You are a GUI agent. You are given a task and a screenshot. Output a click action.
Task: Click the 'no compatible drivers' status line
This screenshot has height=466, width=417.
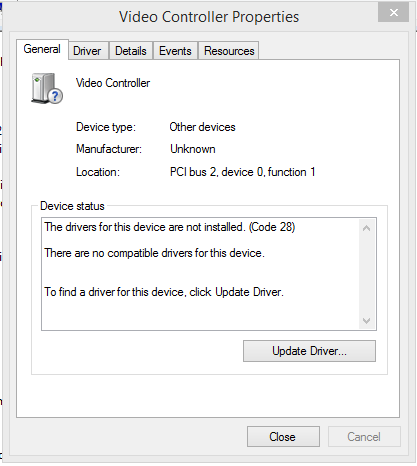tap(154, 253)
